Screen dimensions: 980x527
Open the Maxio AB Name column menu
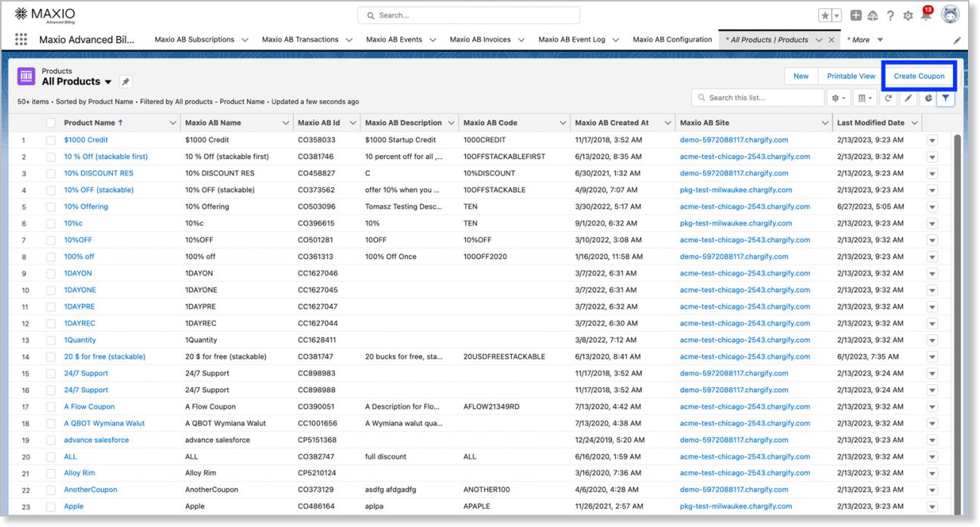click(285, 123)
